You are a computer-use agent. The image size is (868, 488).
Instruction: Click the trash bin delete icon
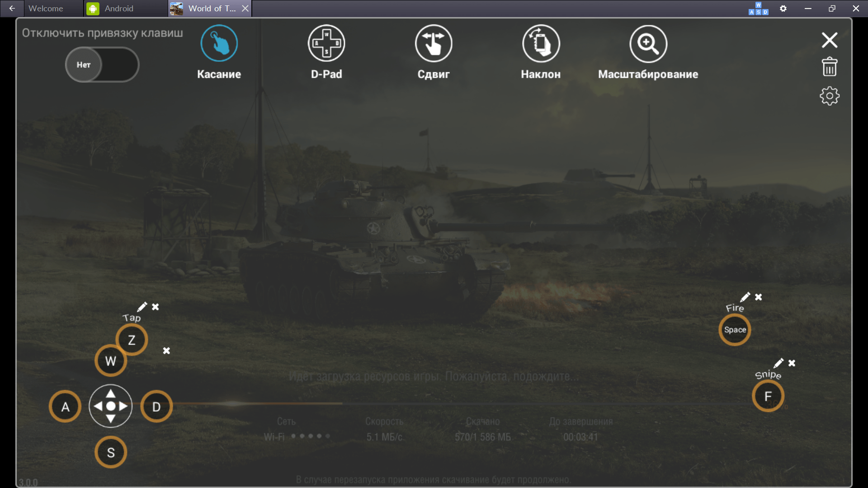click(x=829, y=67)
